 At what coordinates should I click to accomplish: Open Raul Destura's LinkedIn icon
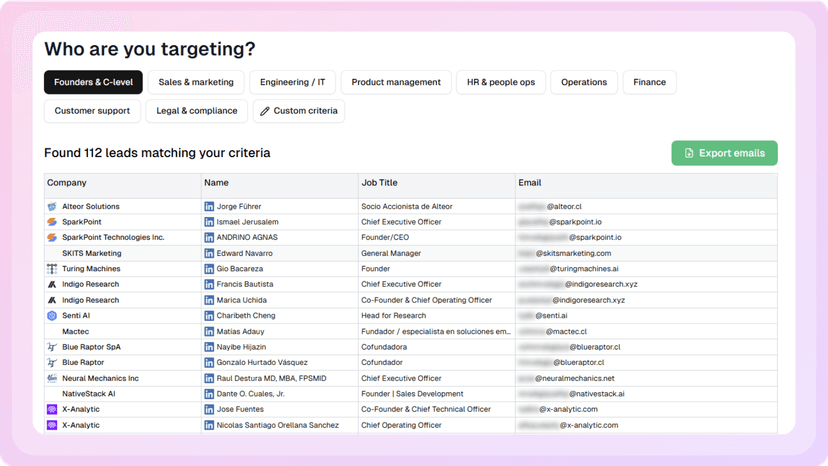pyautogui.click(x=209, y=378)
